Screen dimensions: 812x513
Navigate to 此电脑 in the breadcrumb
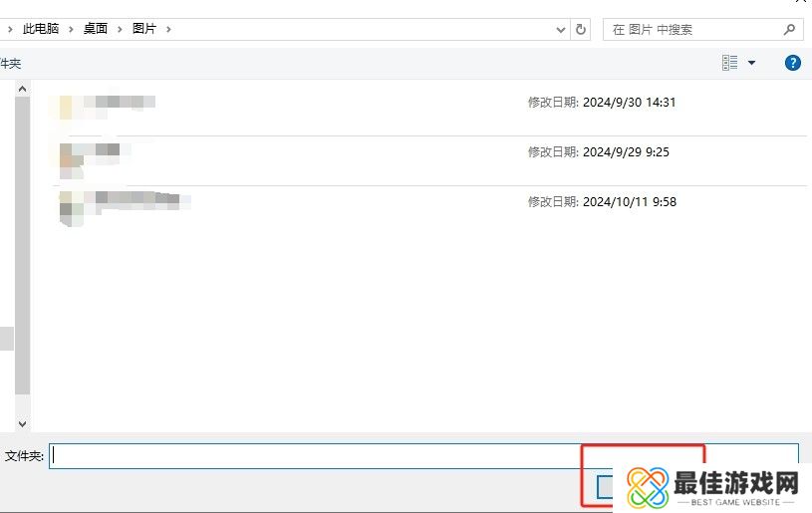(x=41, y=29)
